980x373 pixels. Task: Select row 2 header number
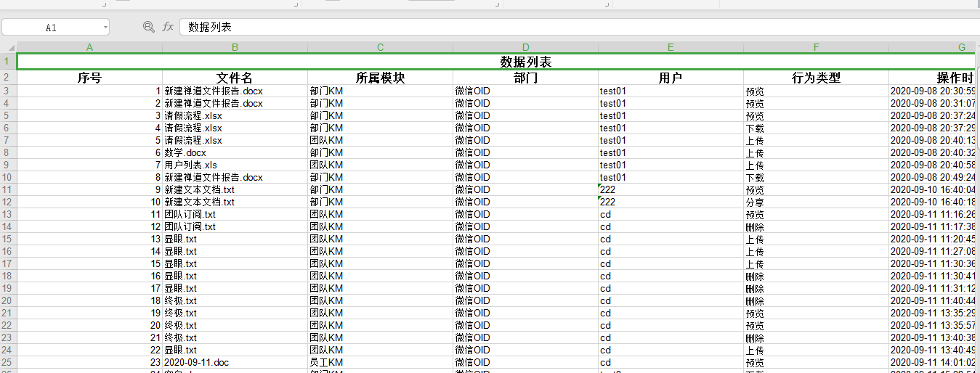click(7, 78)
